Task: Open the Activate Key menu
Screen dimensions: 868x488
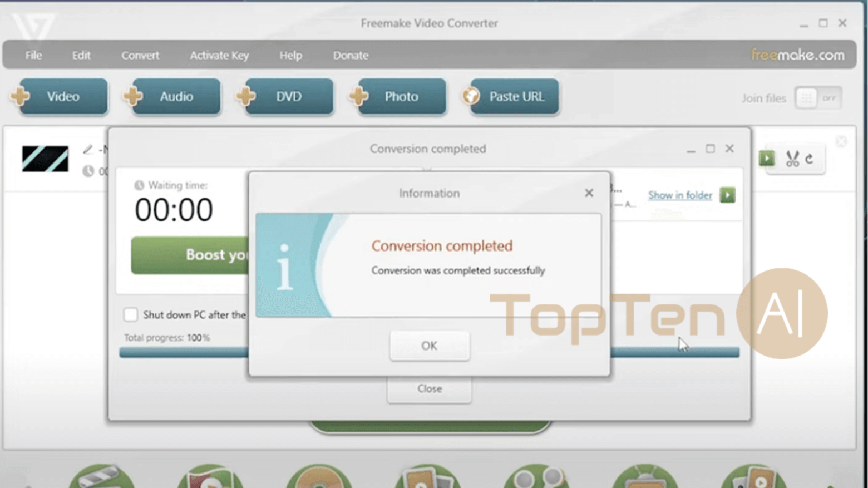Action: coord(219,55)
